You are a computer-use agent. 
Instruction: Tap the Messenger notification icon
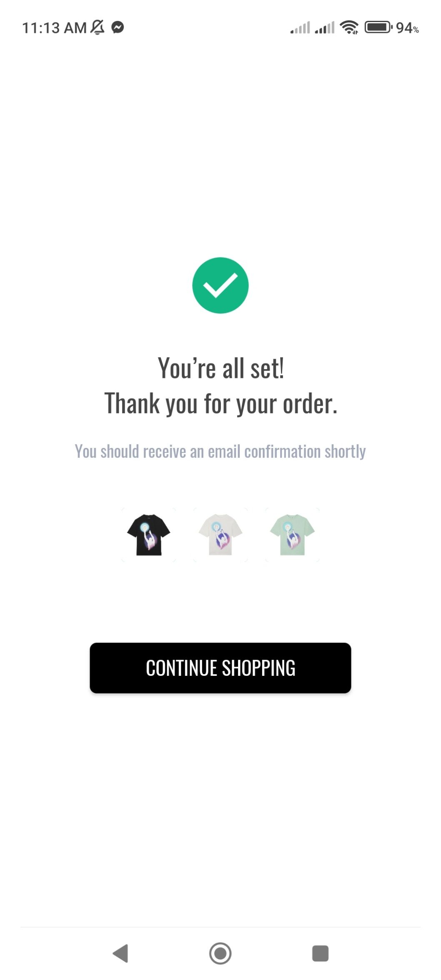click(x=118, y=27)
